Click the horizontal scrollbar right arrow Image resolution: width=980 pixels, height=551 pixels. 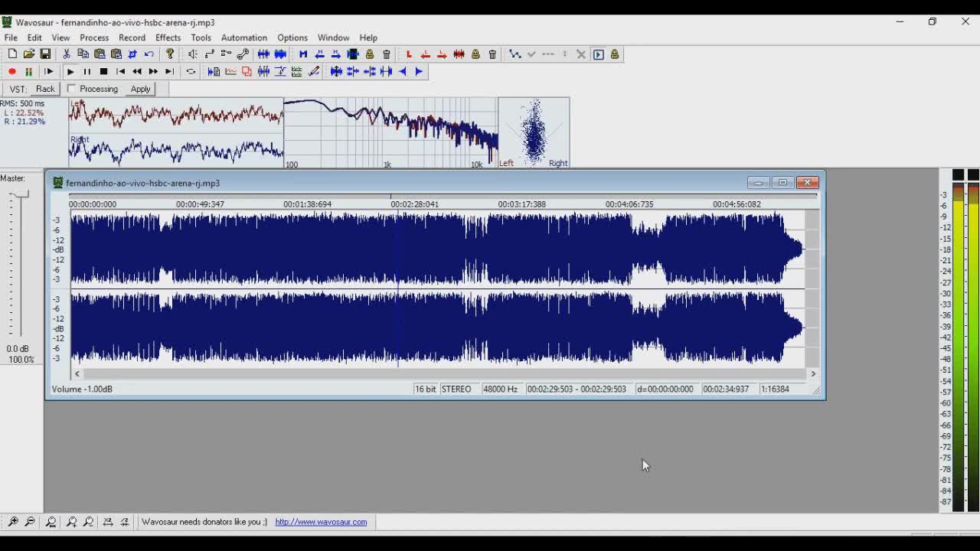point(813,373)
